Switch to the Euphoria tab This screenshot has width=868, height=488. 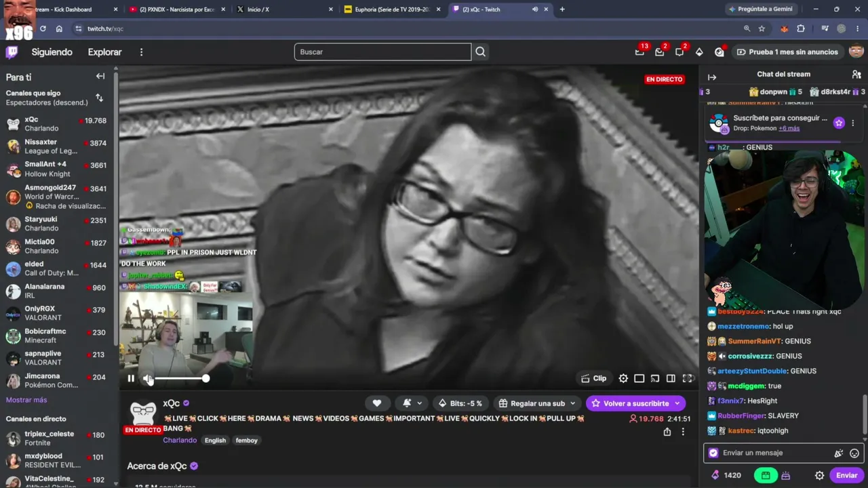391,9
